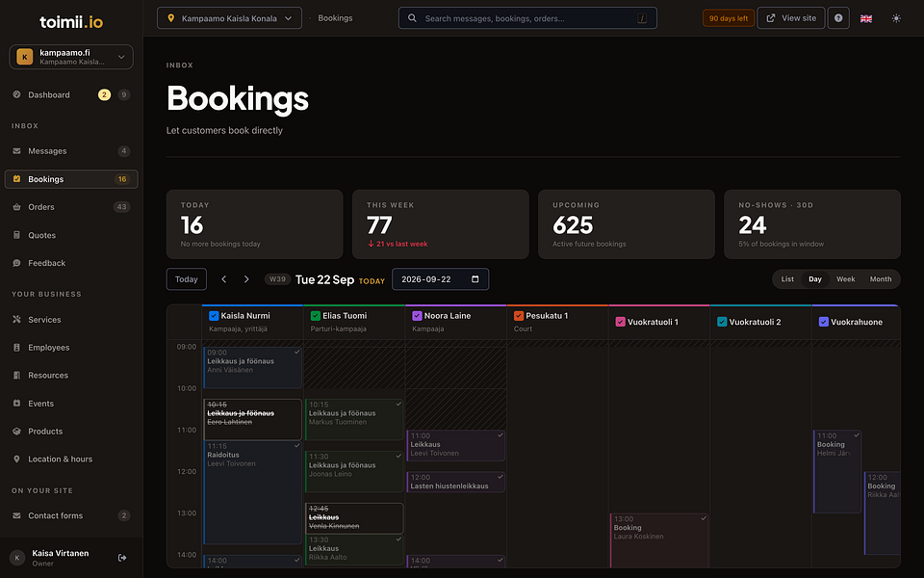Click the Employees badge icon

point(16,348)
